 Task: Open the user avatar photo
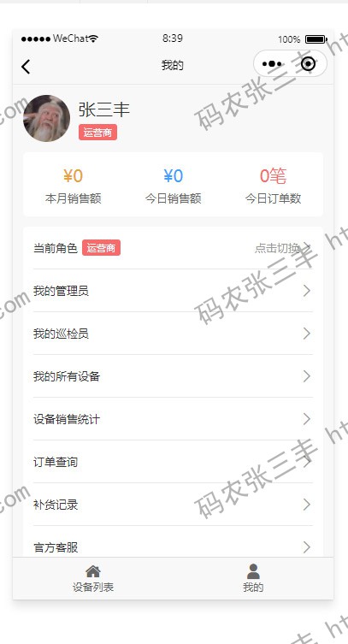coord(46,118)
